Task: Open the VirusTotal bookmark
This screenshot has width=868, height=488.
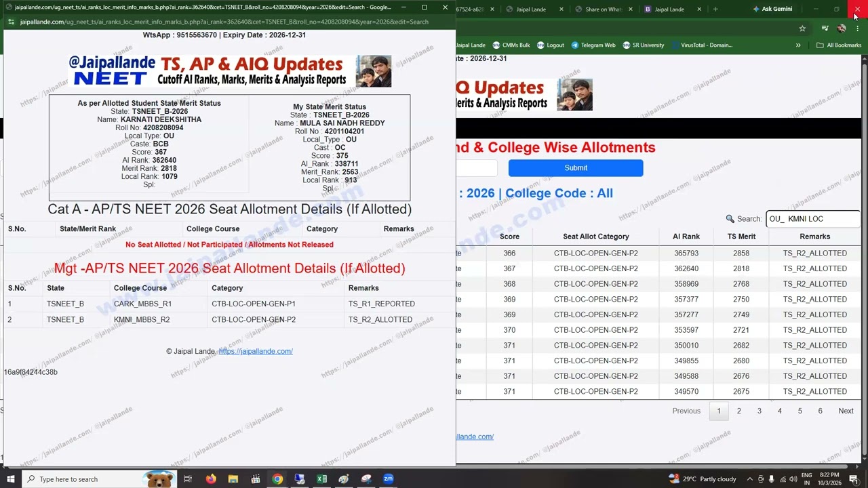Action: 701,45
